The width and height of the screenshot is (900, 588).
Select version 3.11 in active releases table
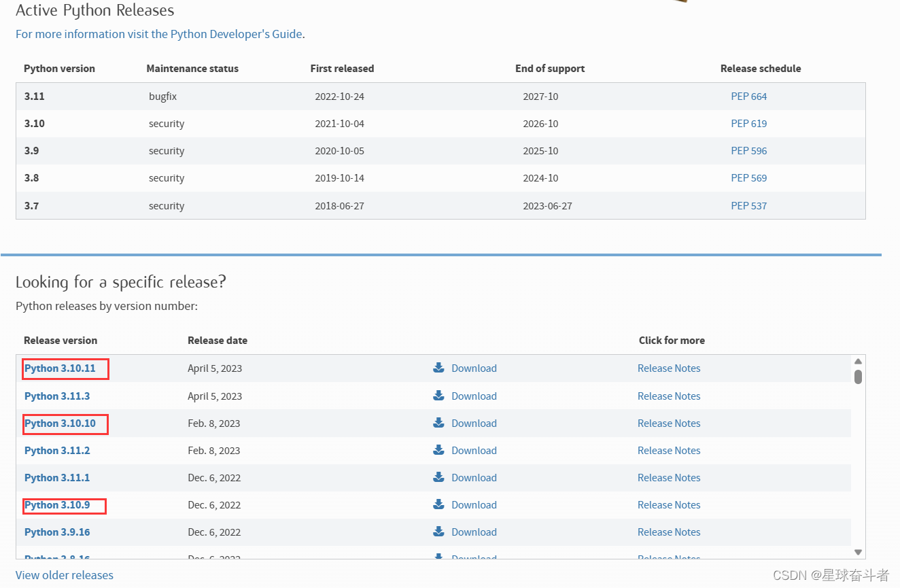click(x=34, y=97)
